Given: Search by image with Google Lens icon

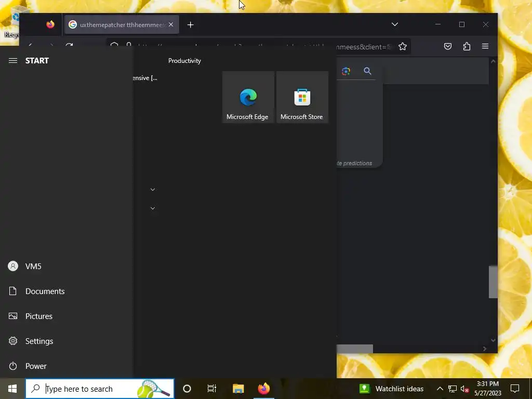Looking at the screenshot, I should pos(345,71).
